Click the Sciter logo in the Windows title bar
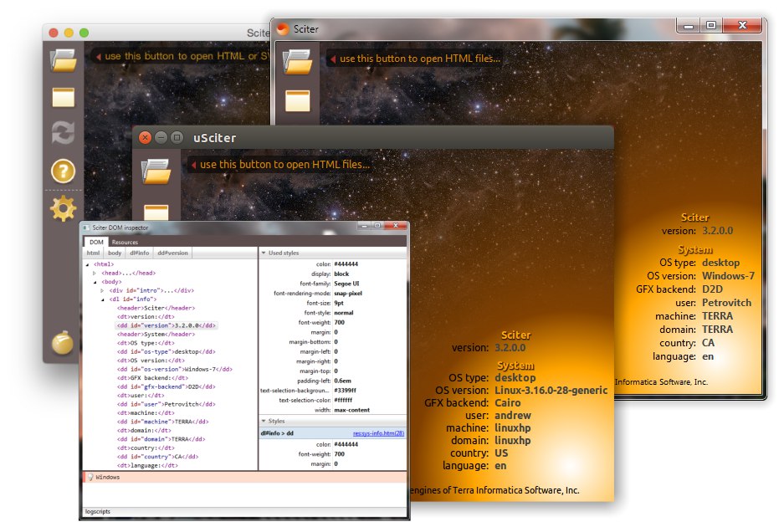784x532 pixels. (x=283, y=29)
